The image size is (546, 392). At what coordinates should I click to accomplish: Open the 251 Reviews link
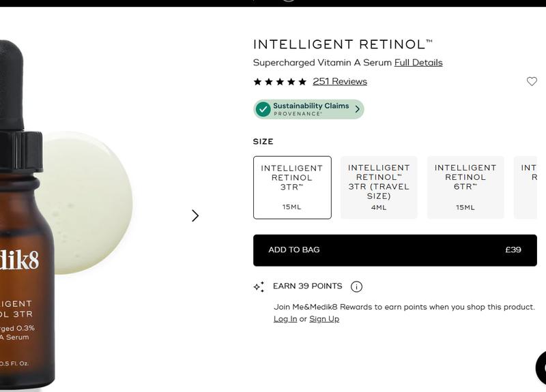pyautogui.click(x=339, y=81)
